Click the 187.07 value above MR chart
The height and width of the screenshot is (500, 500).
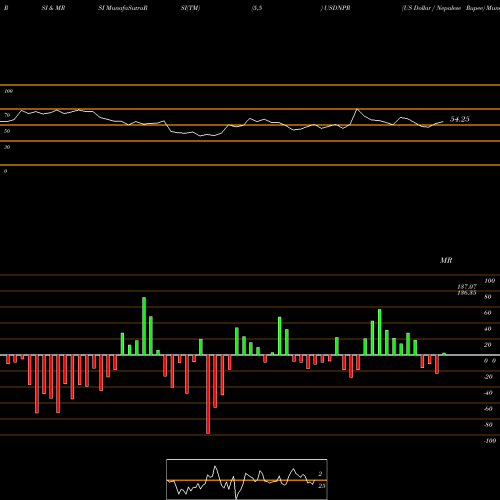coord(467,287)
